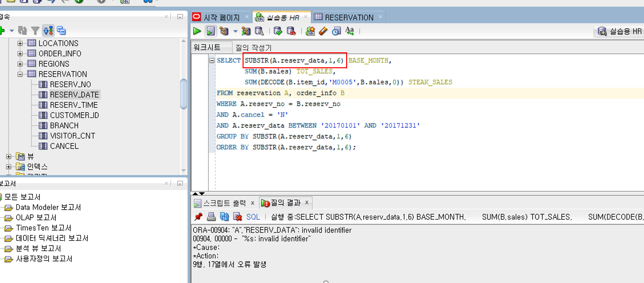Minimize the connections panel
Image resolution: width=644 pixels, height=283 pixels.
point(180,16)
